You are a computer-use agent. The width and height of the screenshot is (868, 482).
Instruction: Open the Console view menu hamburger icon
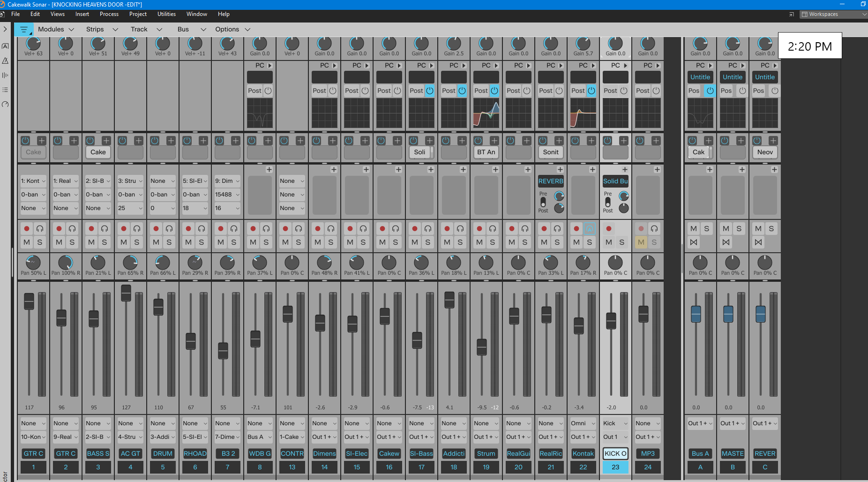23,30
